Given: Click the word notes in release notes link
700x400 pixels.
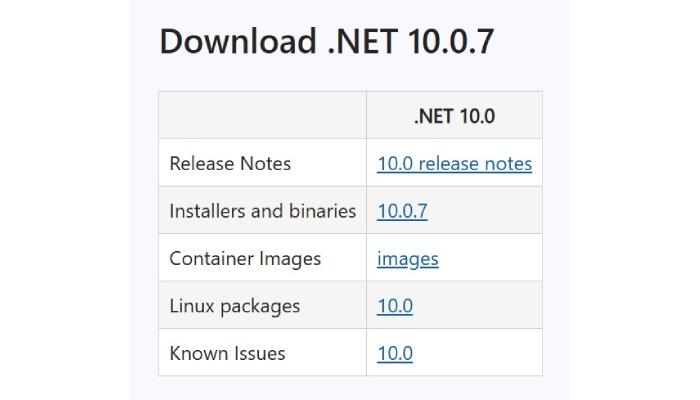Looking at the screenshot, I should 508,163.
